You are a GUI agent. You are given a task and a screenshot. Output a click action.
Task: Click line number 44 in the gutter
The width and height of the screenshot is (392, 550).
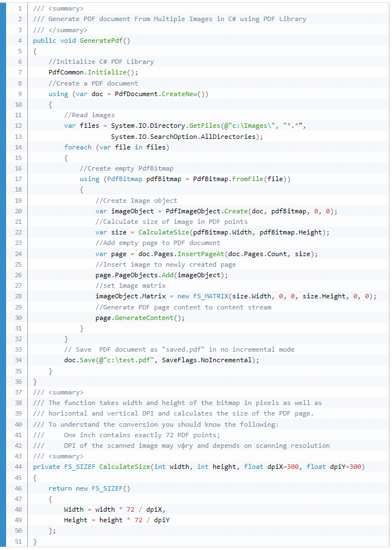tap(18, 467)
